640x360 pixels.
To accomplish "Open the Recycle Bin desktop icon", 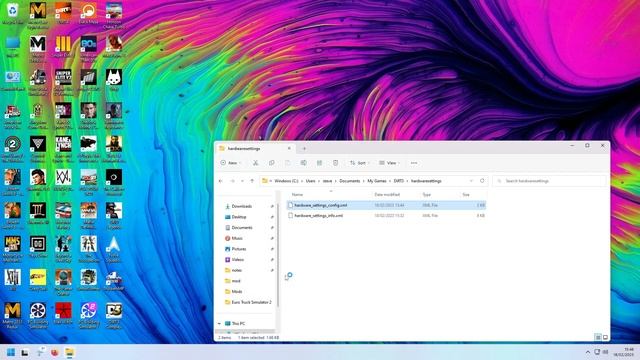I will (13, 13).
